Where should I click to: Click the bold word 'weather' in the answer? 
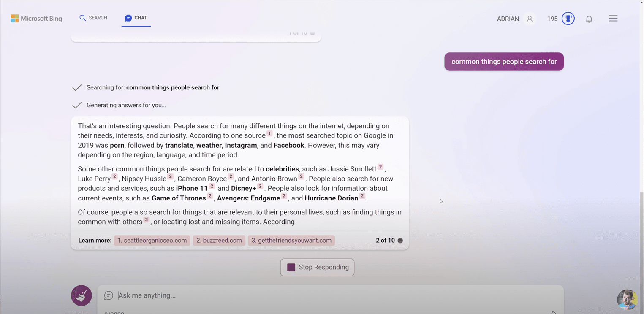[209, 145]
